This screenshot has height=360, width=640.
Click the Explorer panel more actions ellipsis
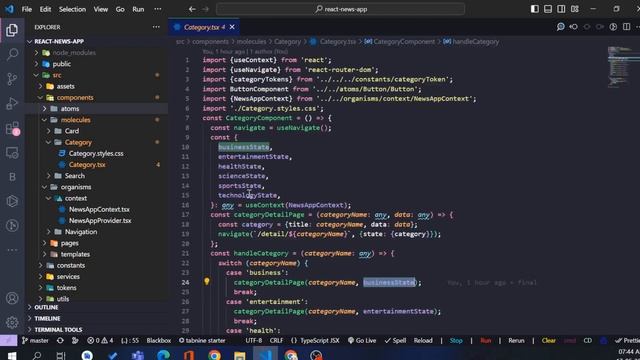coord(156,27)
